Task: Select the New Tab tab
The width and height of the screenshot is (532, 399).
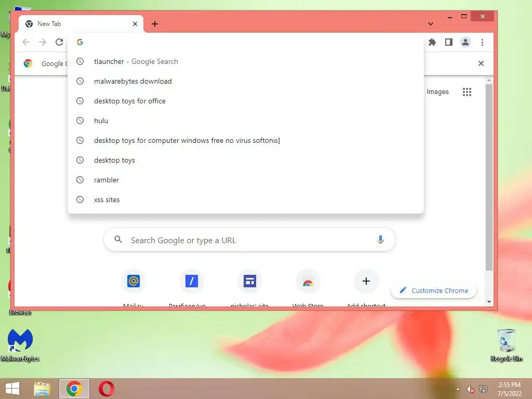Action: tap(81, 24)
